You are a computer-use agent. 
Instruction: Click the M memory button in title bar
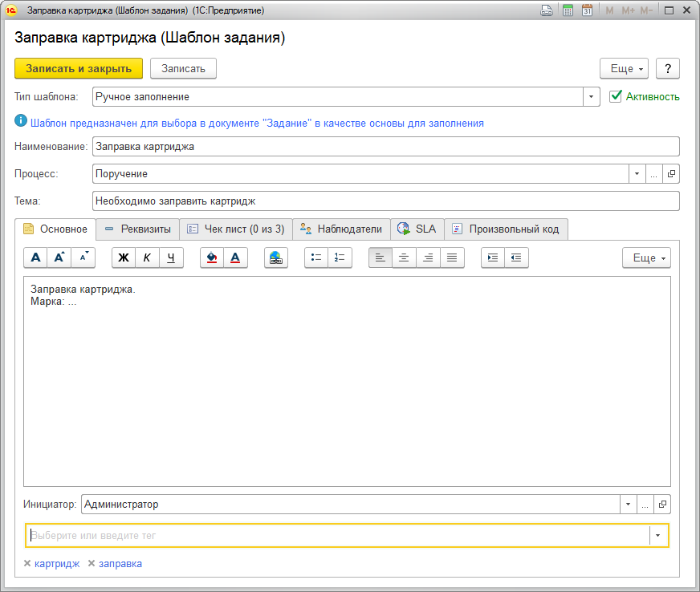pyautogui.click(x=609, y=10)
